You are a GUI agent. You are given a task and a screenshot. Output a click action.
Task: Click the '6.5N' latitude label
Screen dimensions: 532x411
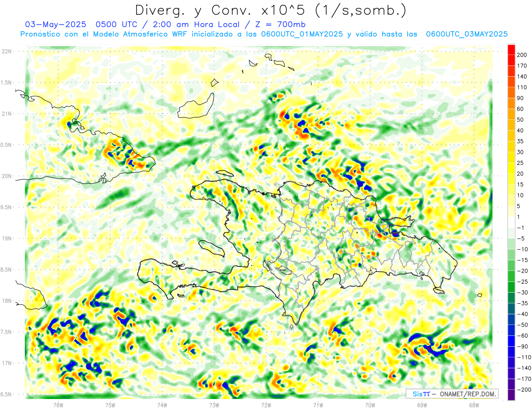coord(7,394)
